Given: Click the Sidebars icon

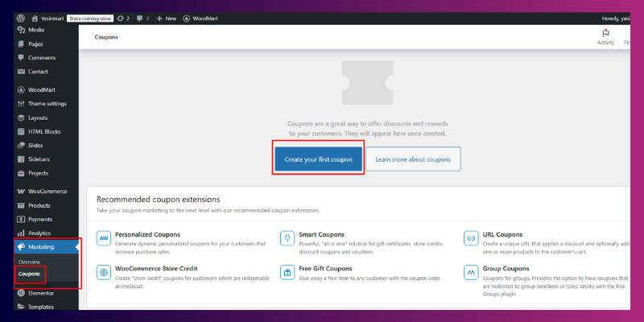Looking at the screenshot, I should tap(22, 159).
